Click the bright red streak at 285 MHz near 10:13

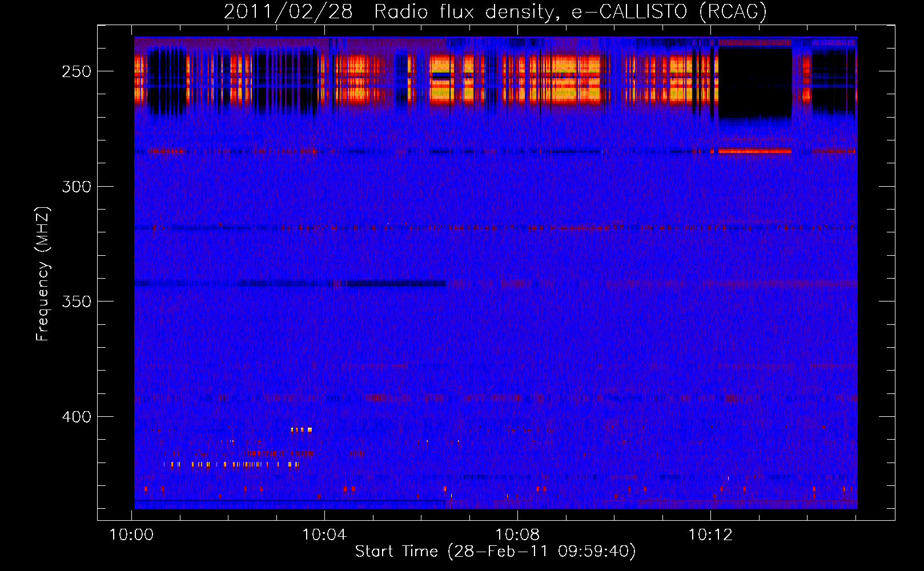coord(755,151)
